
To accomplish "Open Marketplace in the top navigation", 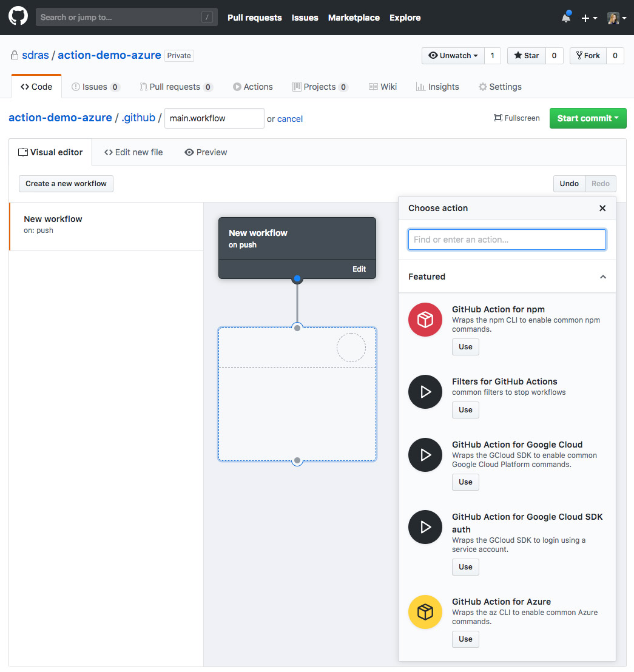I will pyautogui.click(x=354, y=18).
